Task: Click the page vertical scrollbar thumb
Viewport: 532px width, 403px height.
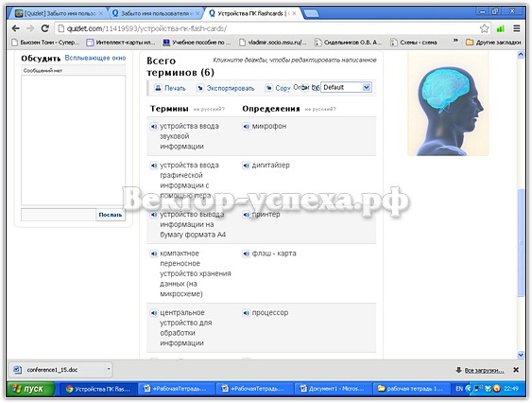Action: [521, 242]
